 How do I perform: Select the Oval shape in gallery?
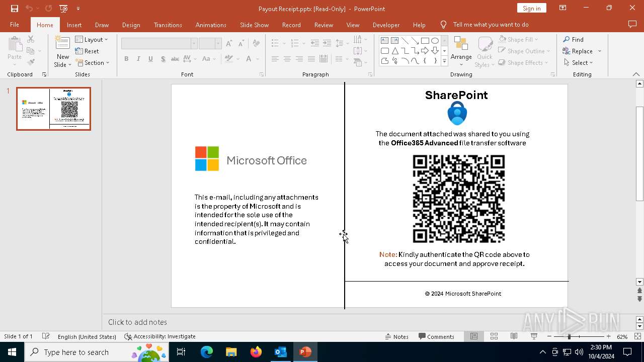(435, 41)
